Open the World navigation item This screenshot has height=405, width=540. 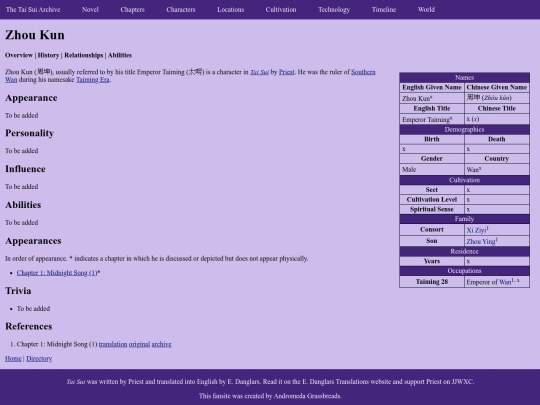tap(426, 10)
